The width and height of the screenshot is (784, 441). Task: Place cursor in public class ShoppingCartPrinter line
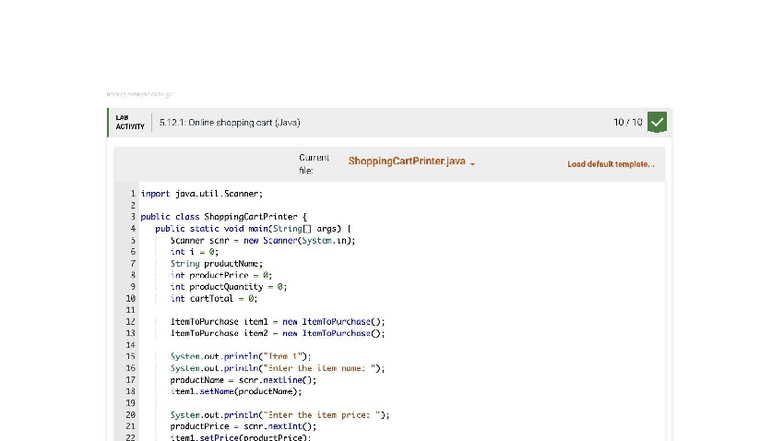click(x=223, y=216)
